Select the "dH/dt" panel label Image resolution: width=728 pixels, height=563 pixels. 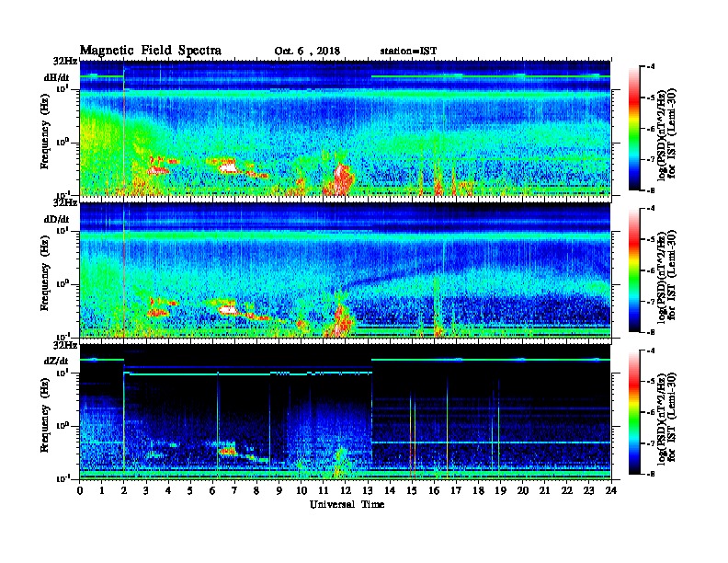coord(57,78)
